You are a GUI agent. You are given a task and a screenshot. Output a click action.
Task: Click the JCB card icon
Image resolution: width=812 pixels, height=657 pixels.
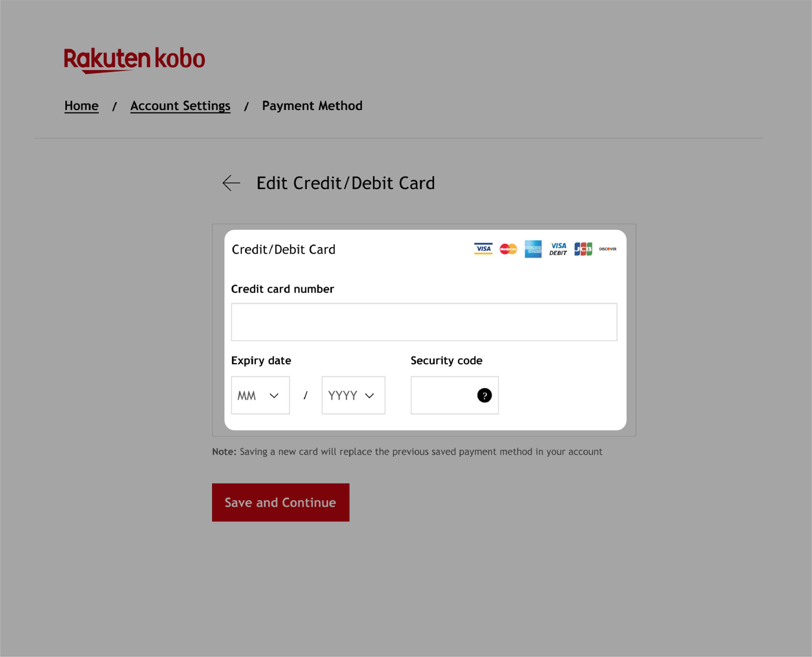tap(583, 249)
